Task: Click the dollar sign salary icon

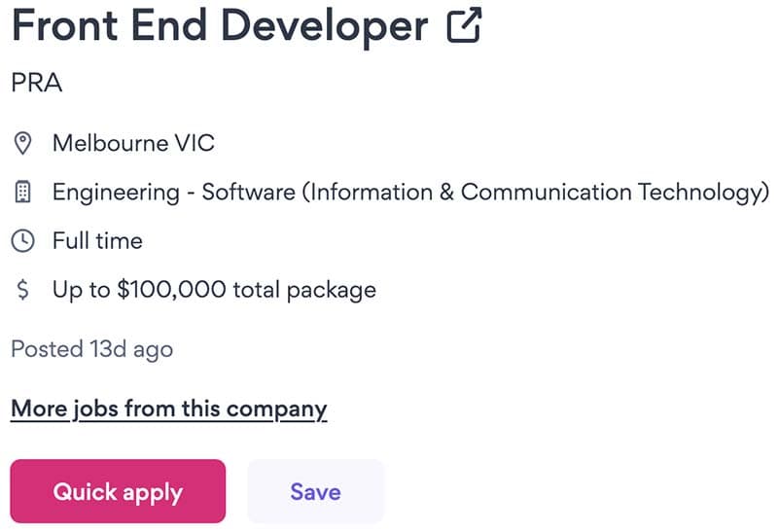Action: [22, 289]
